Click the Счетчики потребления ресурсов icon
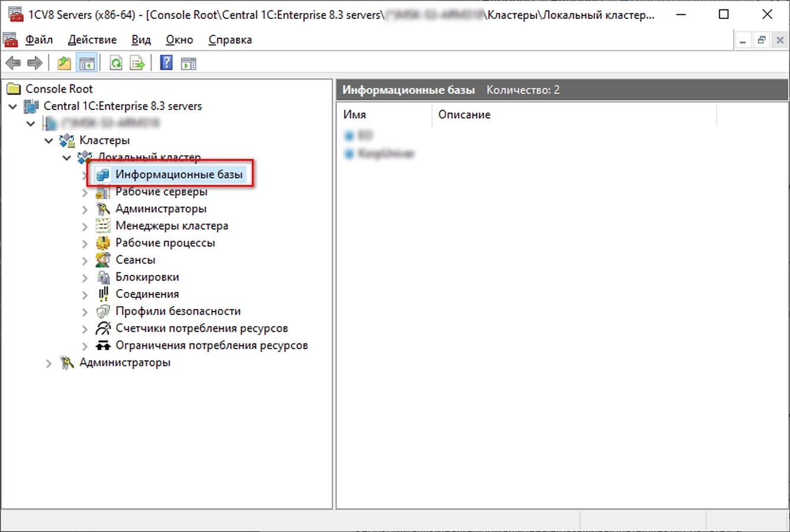 tap(103, 329)
